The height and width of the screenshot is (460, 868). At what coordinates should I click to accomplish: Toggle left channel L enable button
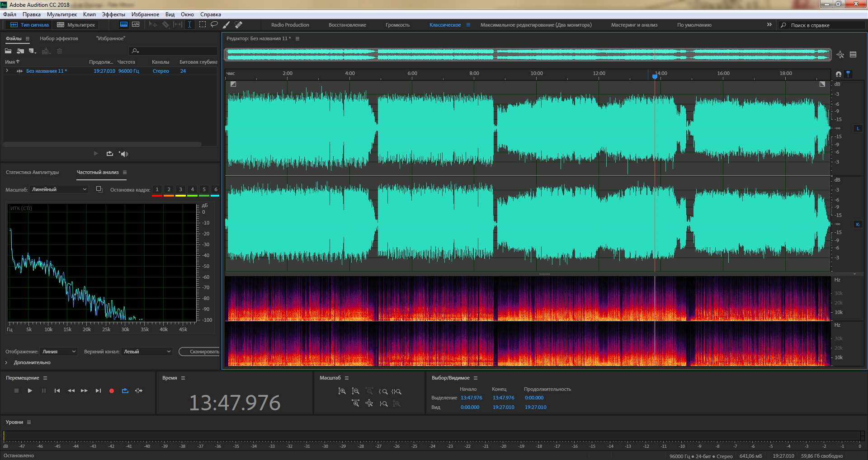pyautogui.click(x=858, y=129)
